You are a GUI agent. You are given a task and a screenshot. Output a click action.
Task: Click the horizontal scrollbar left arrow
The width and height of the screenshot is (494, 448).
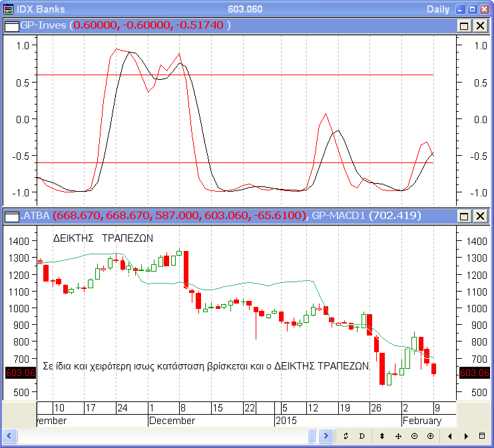[9, 436]
